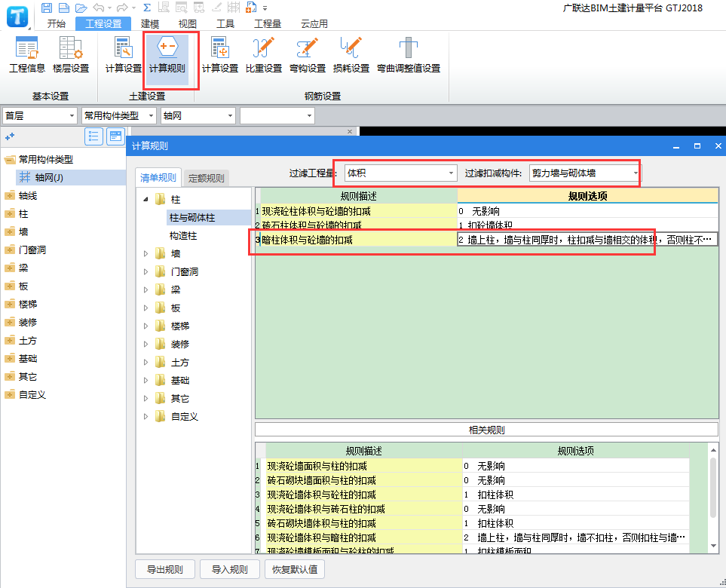Switch to 开始 ribbon tab
This screenshot has height=588, width=726.
point(57,23)
